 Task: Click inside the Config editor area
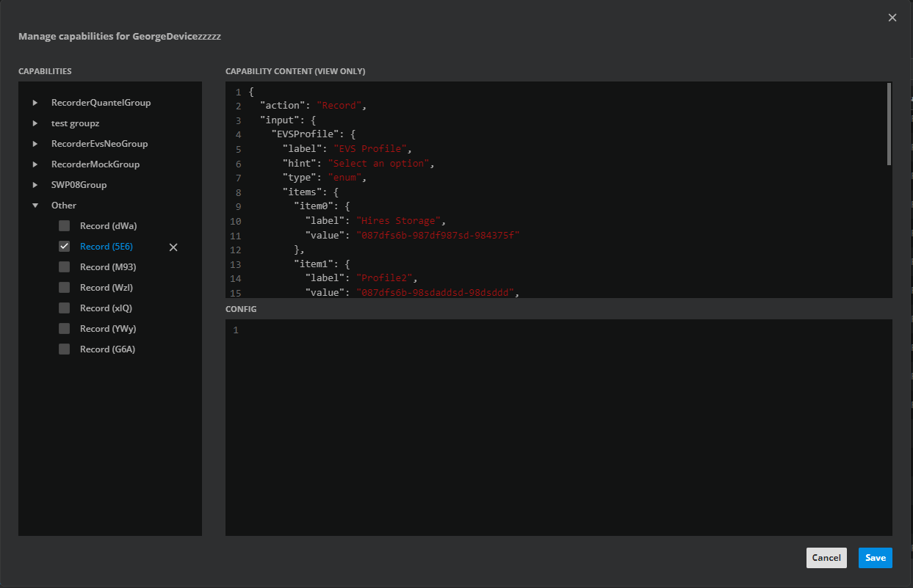pos(558,426)
